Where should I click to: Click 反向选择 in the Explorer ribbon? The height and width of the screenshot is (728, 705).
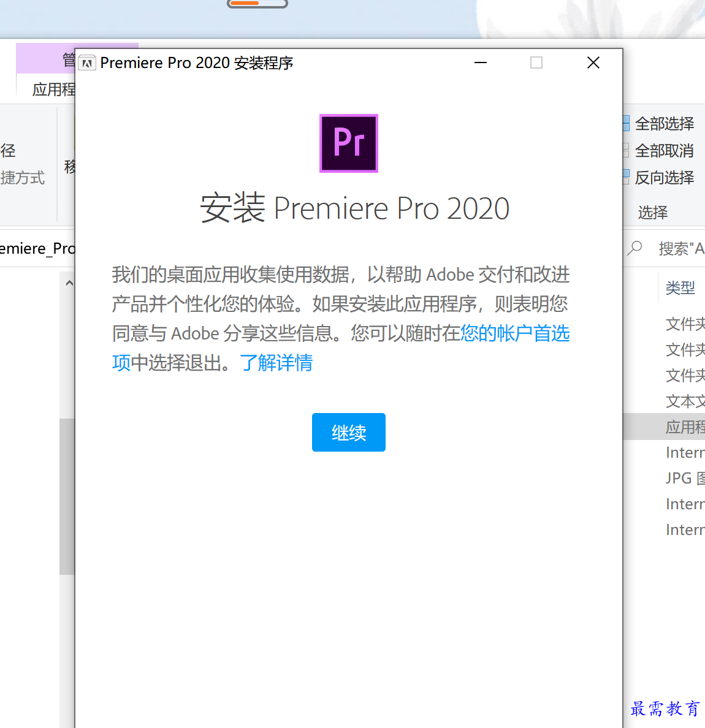pos(664,177)
